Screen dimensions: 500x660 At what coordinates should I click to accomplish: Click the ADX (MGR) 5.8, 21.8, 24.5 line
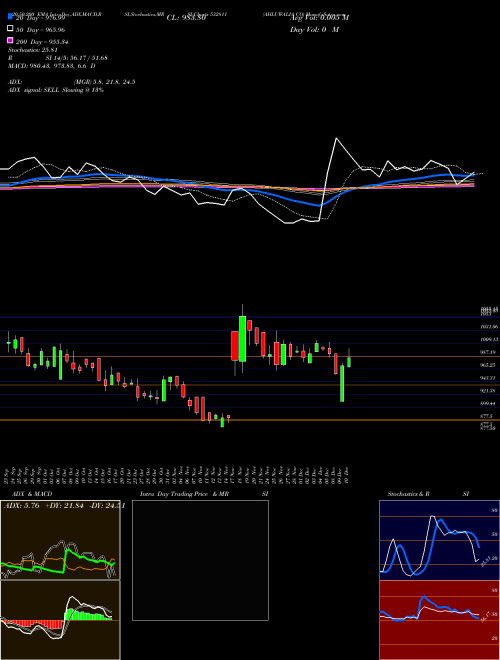72,82
